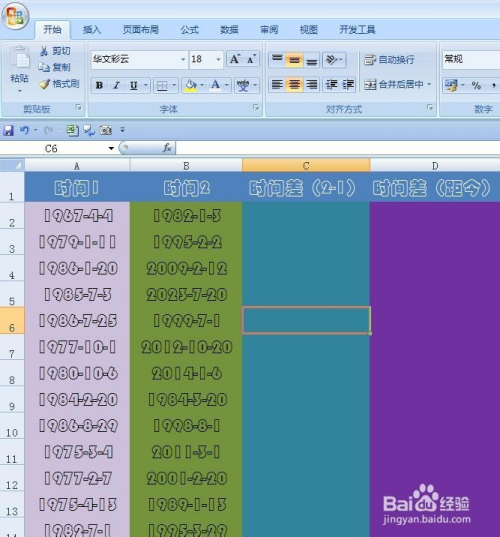Apply the comma thousands separator style
This screenshot has width=500, height=537.
(x=493, y=85)
